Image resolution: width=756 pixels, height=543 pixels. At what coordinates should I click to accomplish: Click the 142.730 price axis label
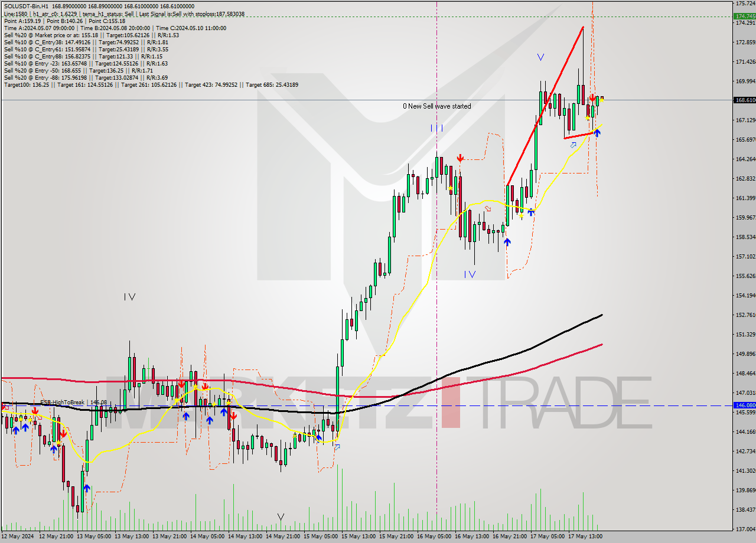click(745, 452)
